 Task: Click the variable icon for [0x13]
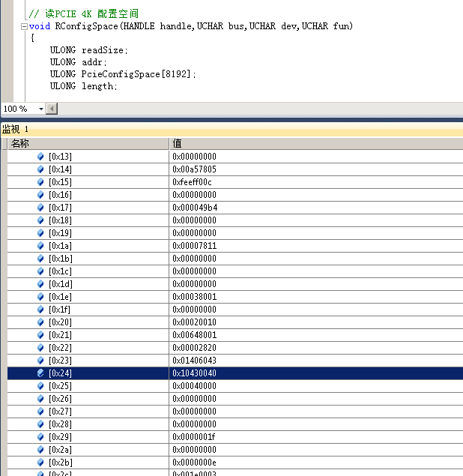point(40,157)
